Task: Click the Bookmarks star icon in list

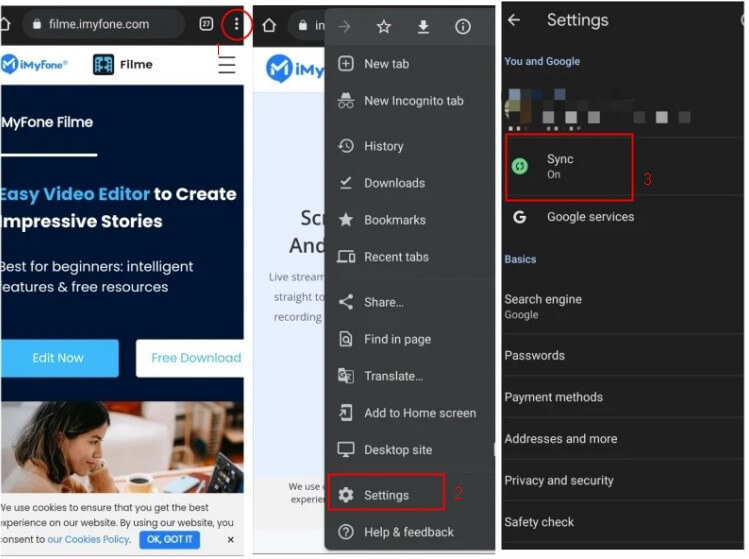Action: (346, 220)
